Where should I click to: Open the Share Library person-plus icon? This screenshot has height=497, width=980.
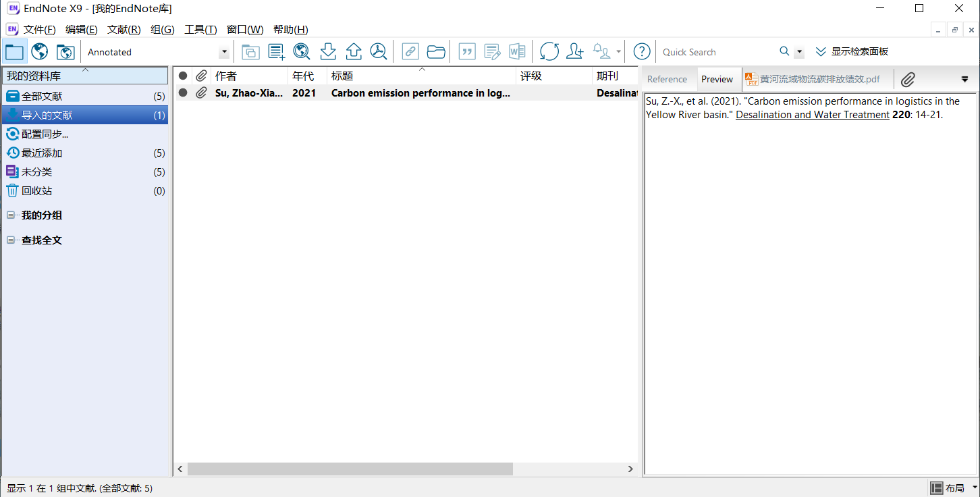[575, 52]
